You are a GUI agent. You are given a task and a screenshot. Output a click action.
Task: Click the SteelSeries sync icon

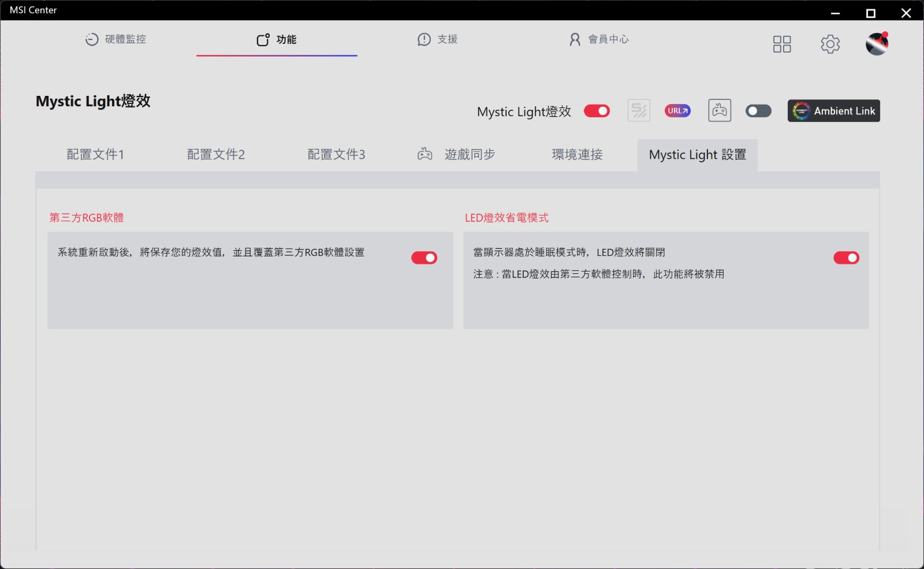point(639,110)
